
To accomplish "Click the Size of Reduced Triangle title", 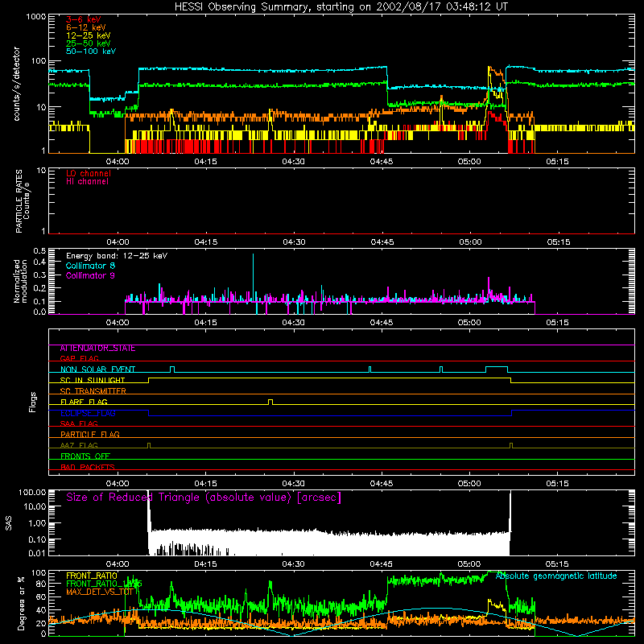I will click(x=204, y=497).
